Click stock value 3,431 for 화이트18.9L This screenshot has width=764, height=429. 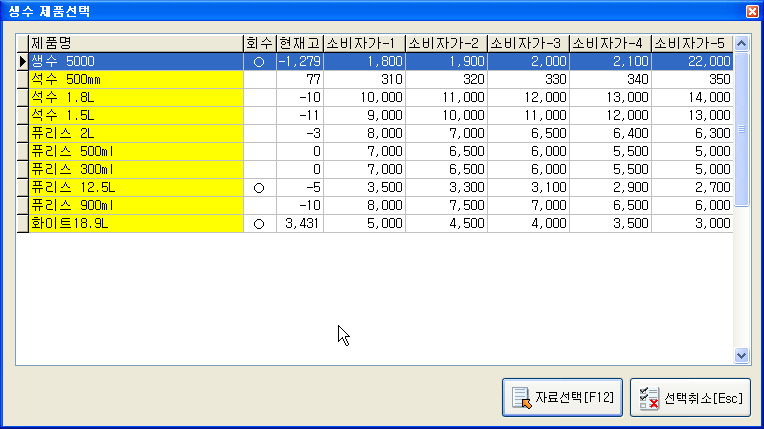coord(300,224)
